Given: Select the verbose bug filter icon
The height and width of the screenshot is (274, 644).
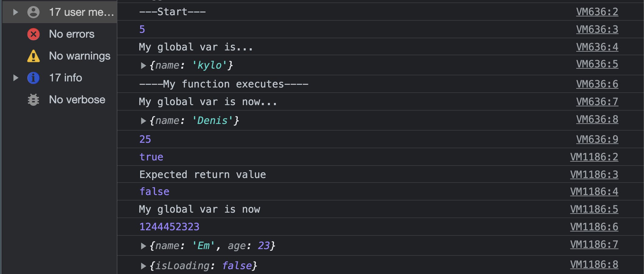Looking at the screenshot, I should tap(33, 100).
